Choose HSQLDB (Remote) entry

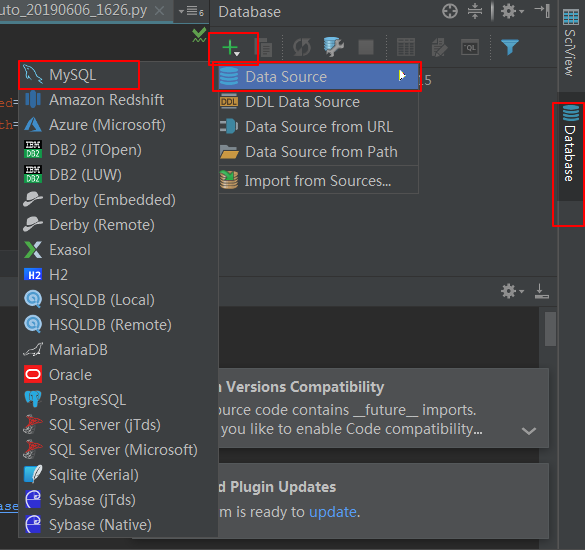(118, 325)
